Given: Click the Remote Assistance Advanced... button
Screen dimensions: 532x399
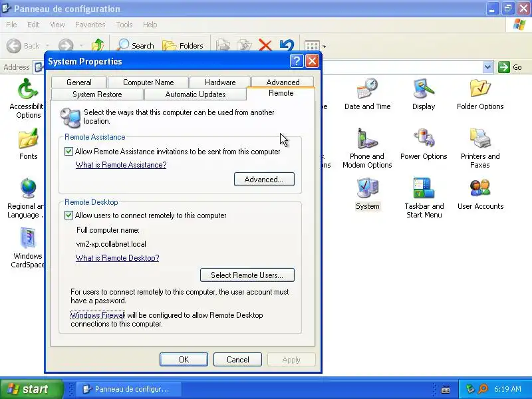Looking at the screenshot, I should [x=264, y=179].
